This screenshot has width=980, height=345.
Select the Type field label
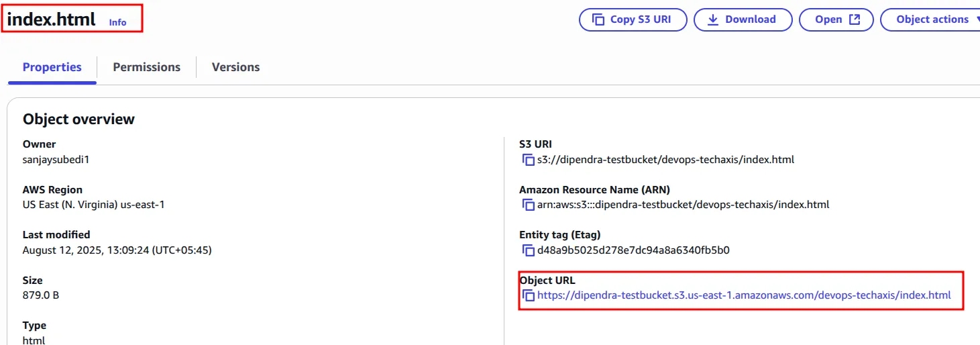click(x=34, y=326)
